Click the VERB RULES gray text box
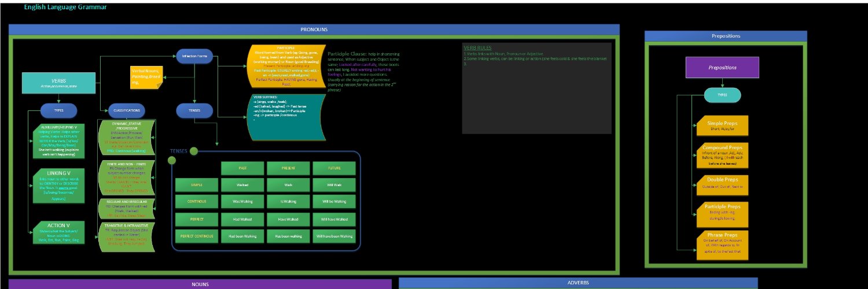The width and height of the screenshot is (868, 289). pyautogui.click(x=536, y=88)
